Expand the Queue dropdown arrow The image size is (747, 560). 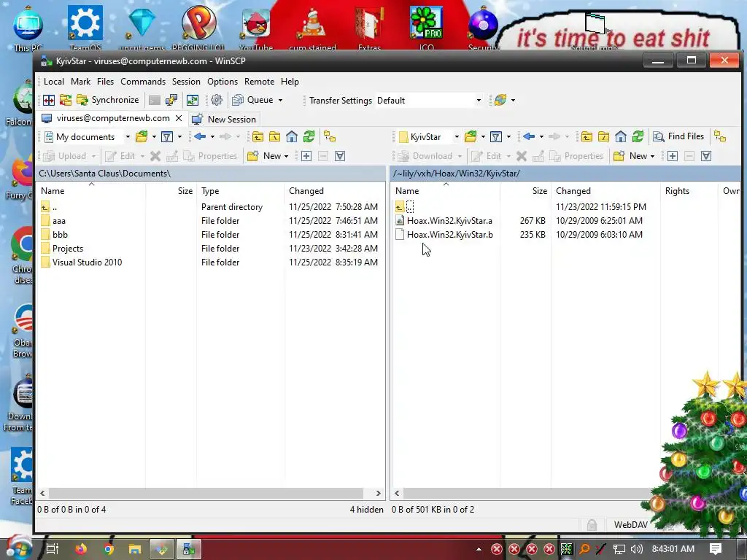pos(281,100)
